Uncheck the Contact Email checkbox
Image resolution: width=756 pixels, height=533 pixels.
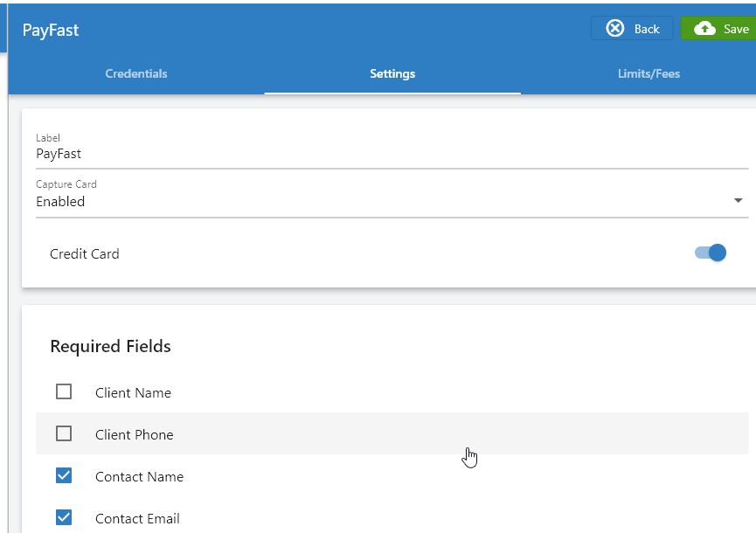(x=64, y=517)
